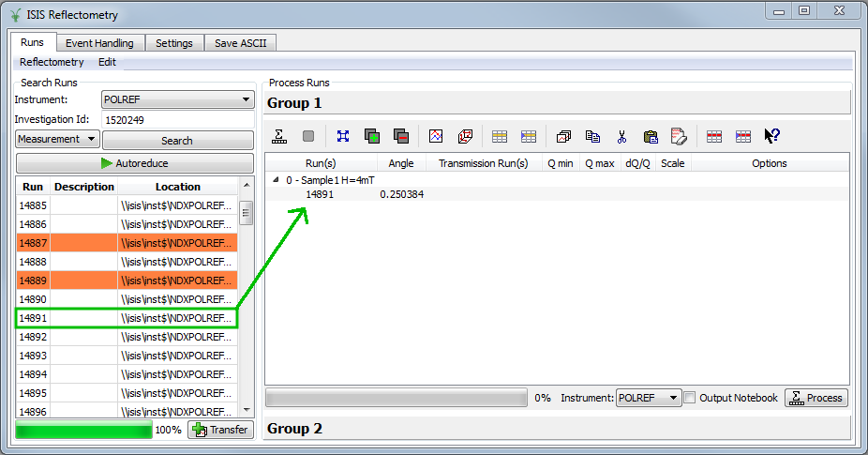Click the Copy Selected icon

click(592, 136)
